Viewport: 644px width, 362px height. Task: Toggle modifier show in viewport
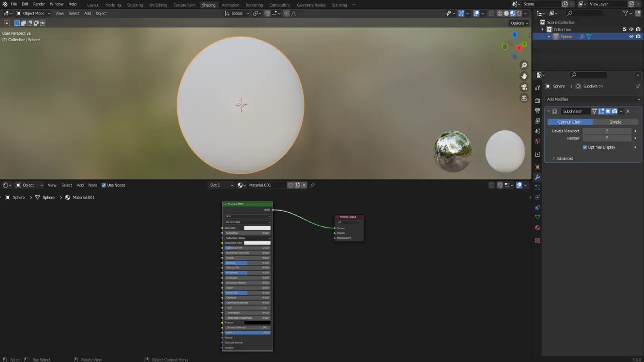click(607, 111)
